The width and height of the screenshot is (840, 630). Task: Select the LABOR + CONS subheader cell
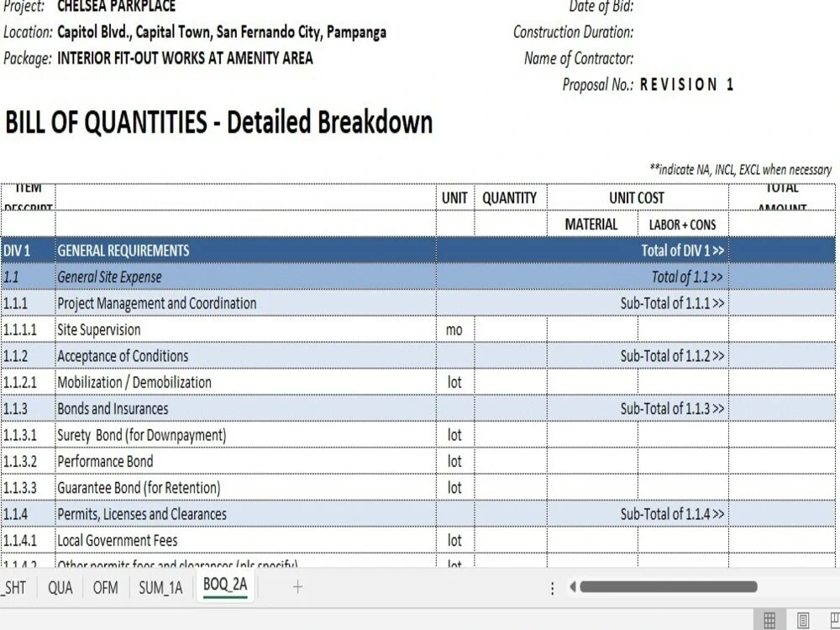683,224
